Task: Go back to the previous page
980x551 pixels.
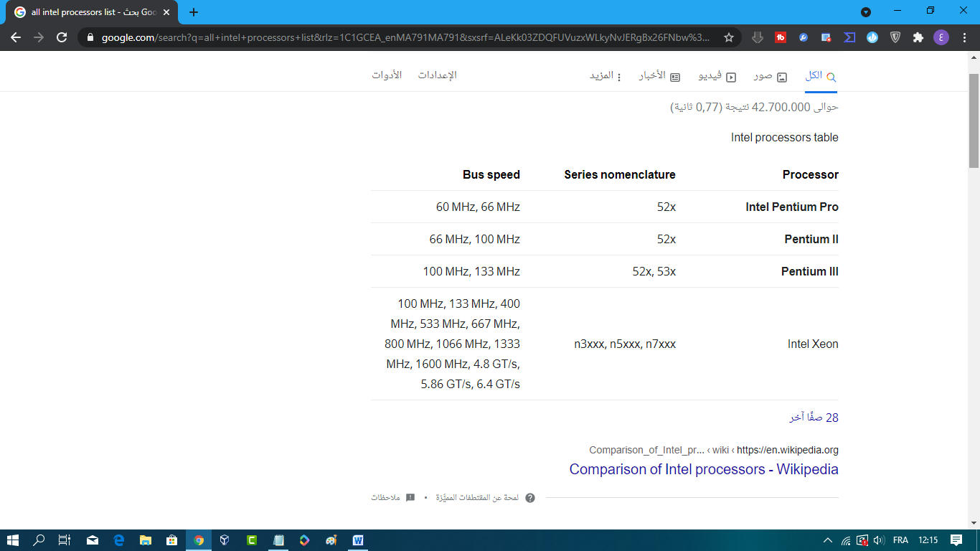Action: tap(16, 37)
